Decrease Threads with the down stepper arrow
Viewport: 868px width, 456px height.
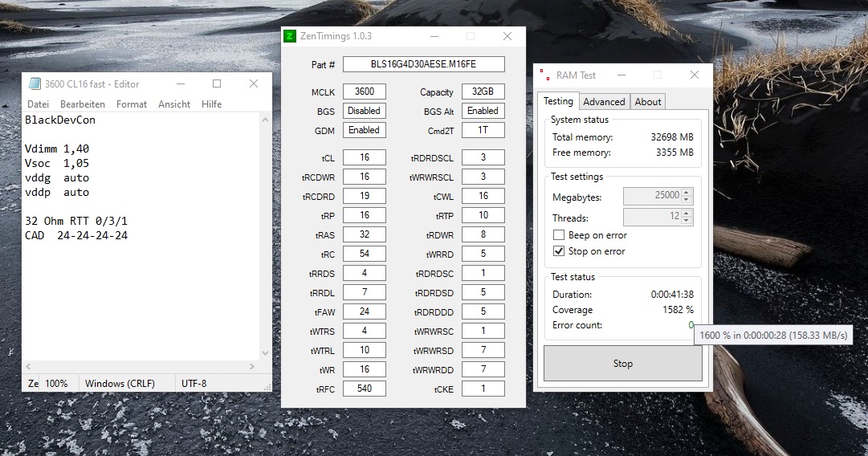coord(687,220)
